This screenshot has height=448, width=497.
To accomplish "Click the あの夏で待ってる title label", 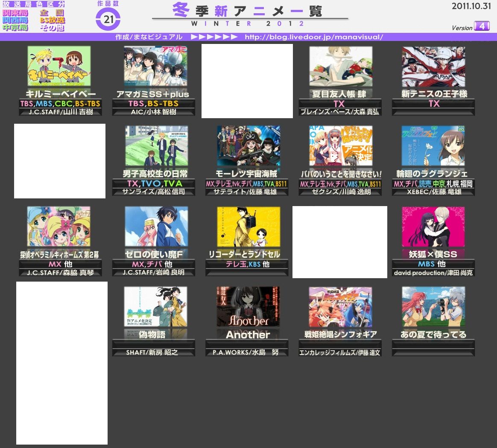I will tap(433, 335).
